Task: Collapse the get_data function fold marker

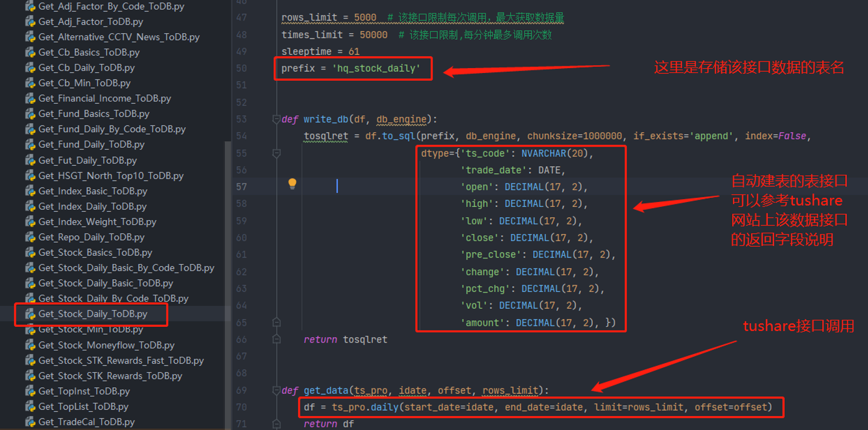Action: 276,390
